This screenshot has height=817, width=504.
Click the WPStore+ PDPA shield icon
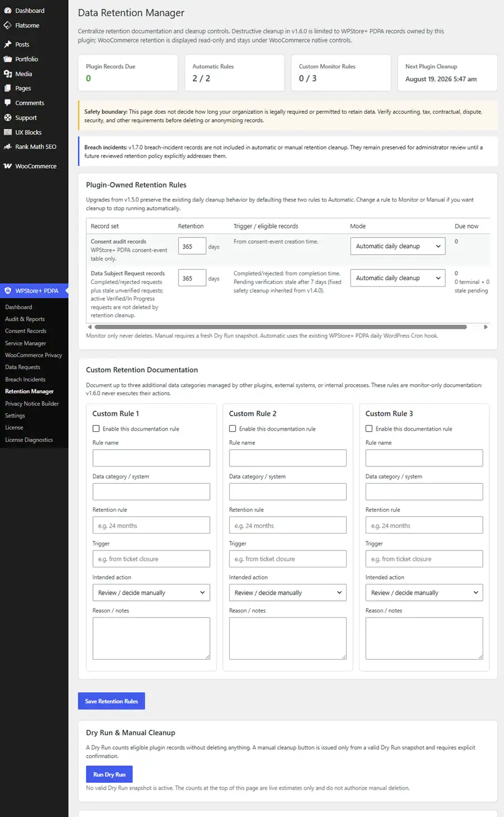8,291
